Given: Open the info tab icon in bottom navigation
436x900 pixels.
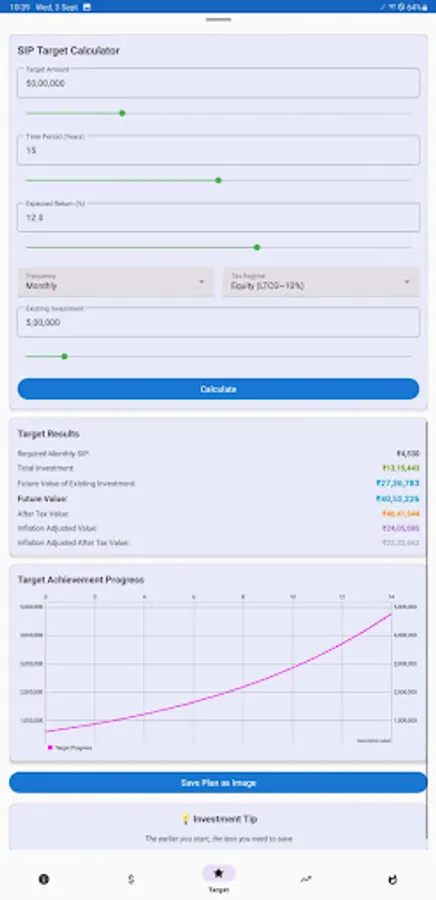Looking at the screenshot, I should [x=44, y=879].
